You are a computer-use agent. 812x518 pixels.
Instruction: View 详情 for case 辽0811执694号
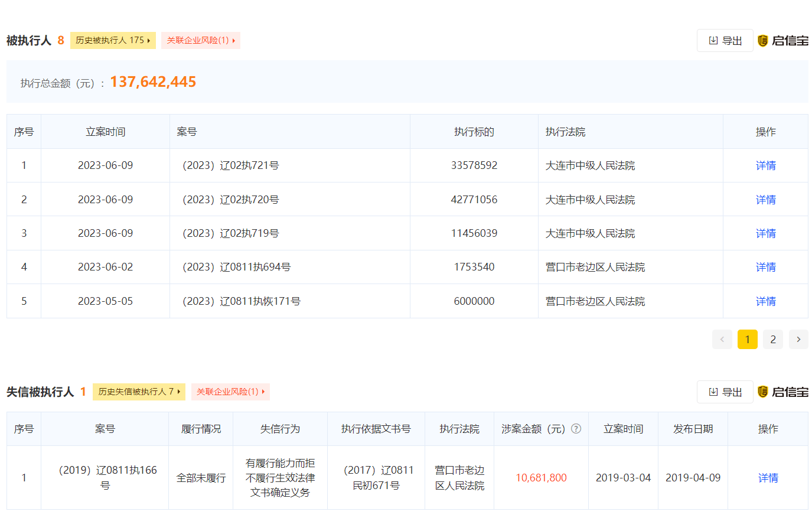(765, 267)
